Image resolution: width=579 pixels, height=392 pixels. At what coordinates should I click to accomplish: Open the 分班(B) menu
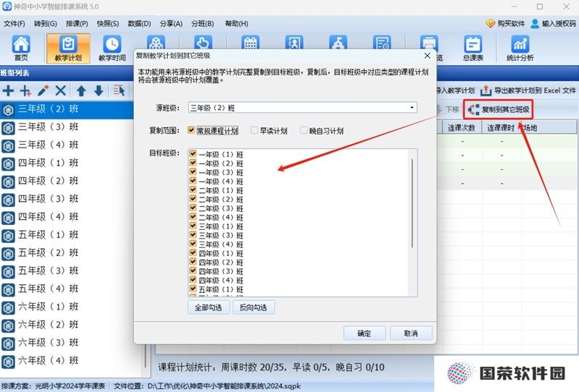[x=203, y=24]
